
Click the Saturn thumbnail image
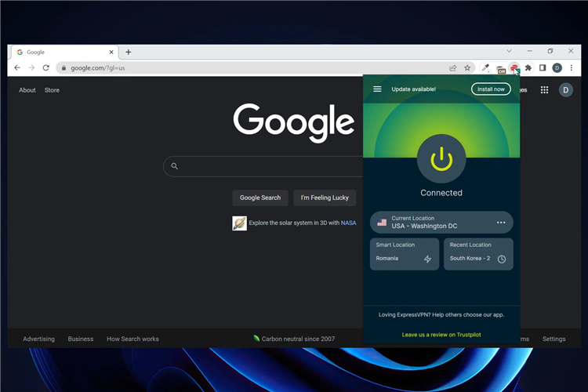(x=239, y=223)
